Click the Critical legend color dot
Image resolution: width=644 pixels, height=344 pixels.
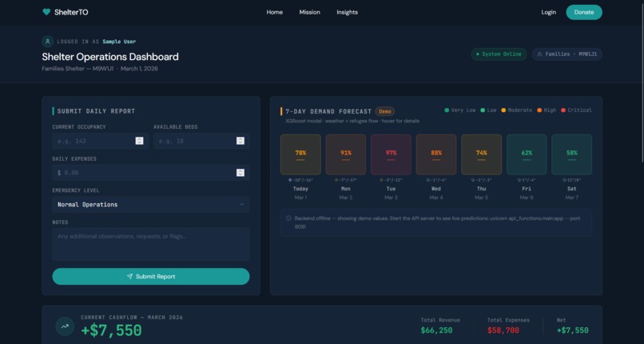pos(563,110)
